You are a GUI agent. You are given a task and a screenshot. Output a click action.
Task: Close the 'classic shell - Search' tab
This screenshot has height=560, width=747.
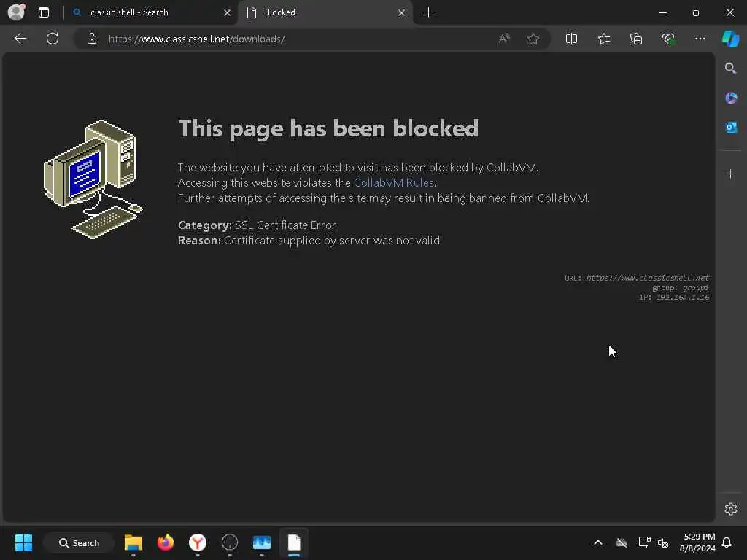(x=228, y=13)
